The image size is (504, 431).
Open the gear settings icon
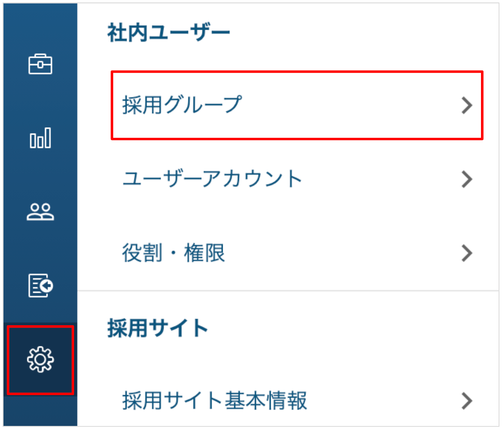pyautogui.click(x=40, y=359)
